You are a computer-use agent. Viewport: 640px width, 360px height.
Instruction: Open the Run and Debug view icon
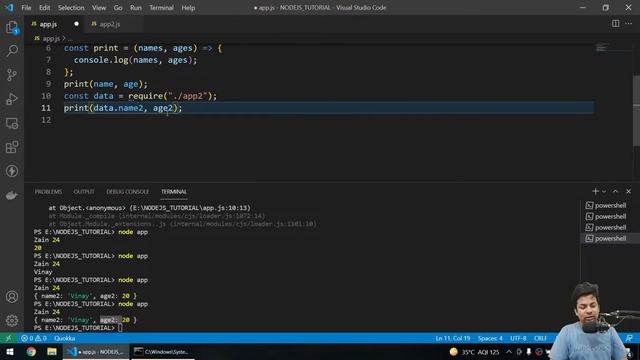click(12, 99)
